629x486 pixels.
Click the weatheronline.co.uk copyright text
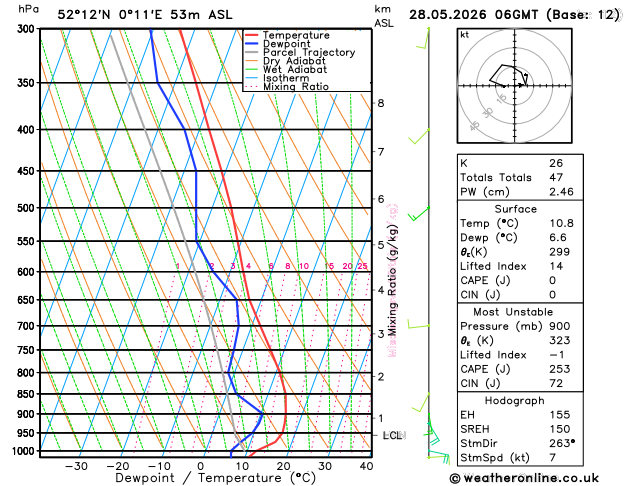524,478
